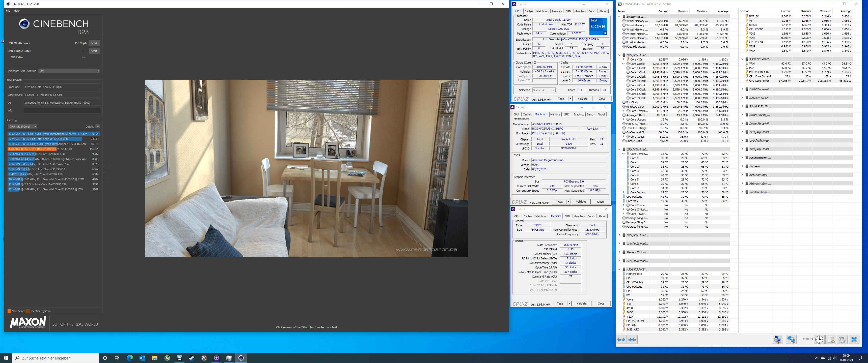Click HWiNFO log file with plus icon

click(x=831, y=339)
